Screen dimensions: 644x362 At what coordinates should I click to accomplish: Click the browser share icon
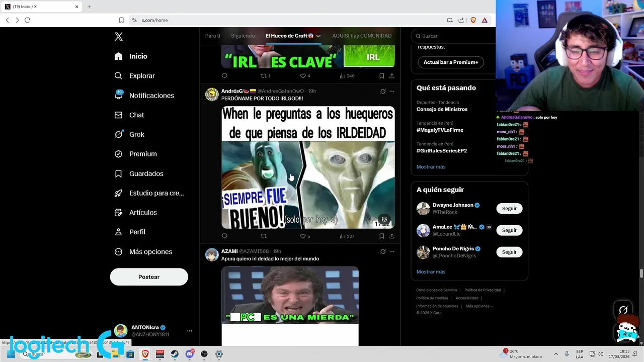461,20
